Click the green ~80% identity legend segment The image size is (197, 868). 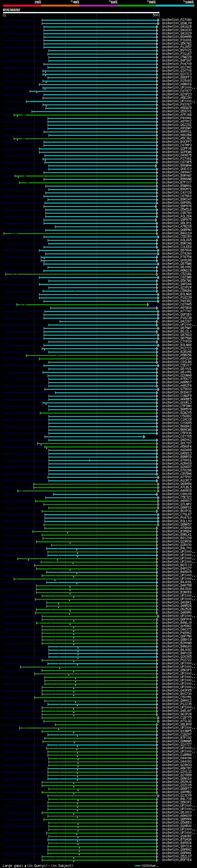pos(137,6)
